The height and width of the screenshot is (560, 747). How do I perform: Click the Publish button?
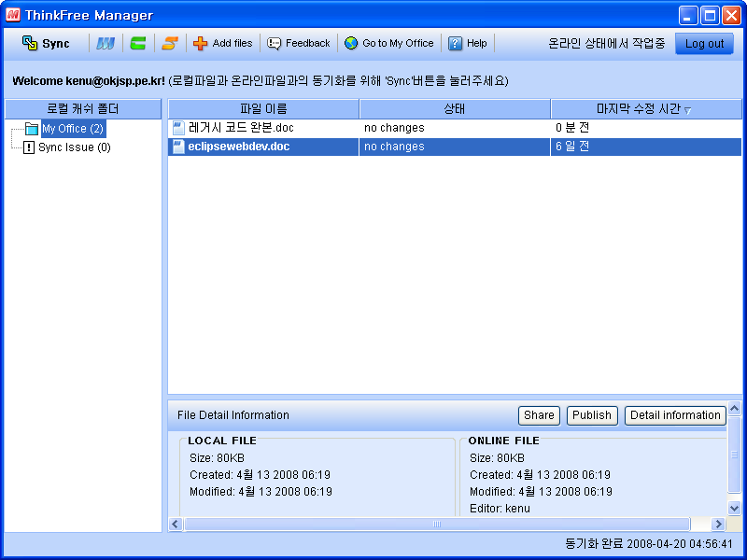coord(592,415)
